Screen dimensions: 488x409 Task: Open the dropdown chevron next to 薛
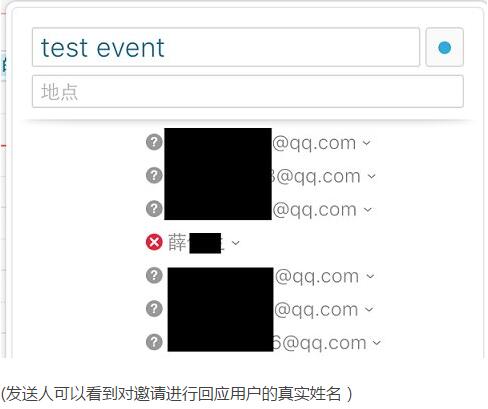tap(236, 243)
